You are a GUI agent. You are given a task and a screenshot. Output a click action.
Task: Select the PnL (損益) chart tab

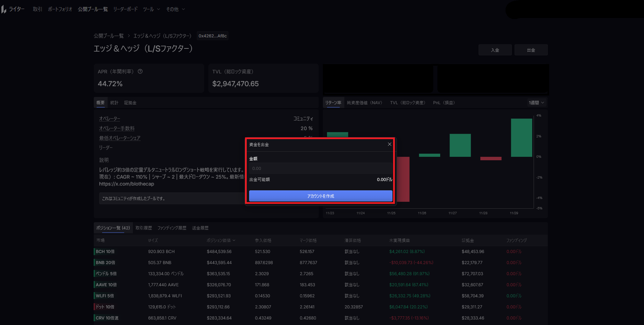point(444,103)
